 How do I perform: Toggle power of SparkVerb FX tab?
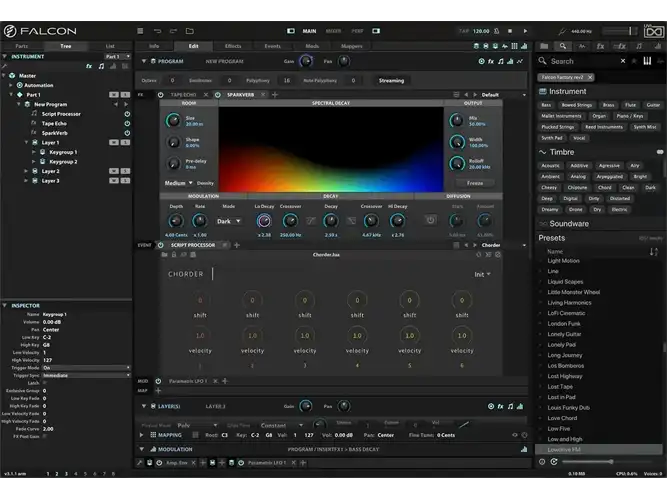pos(217,95)
